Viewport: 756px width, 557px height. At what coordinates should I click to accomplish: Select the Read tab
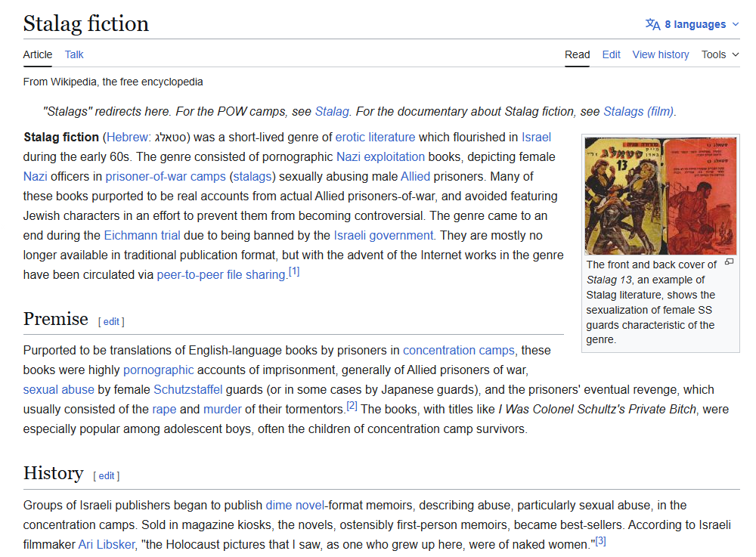coord(577,54)
